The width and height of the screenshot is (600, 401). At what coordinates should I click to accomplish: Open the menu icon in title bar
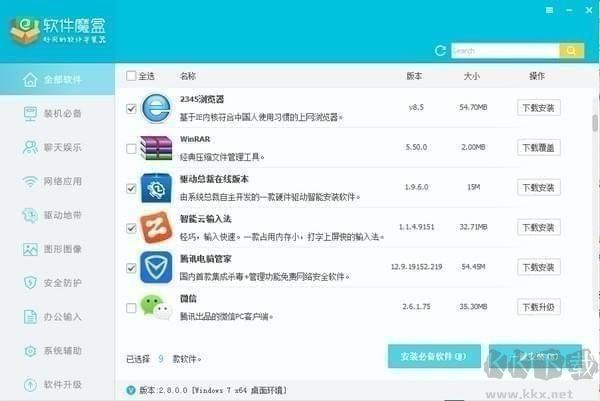click(549, 10)
